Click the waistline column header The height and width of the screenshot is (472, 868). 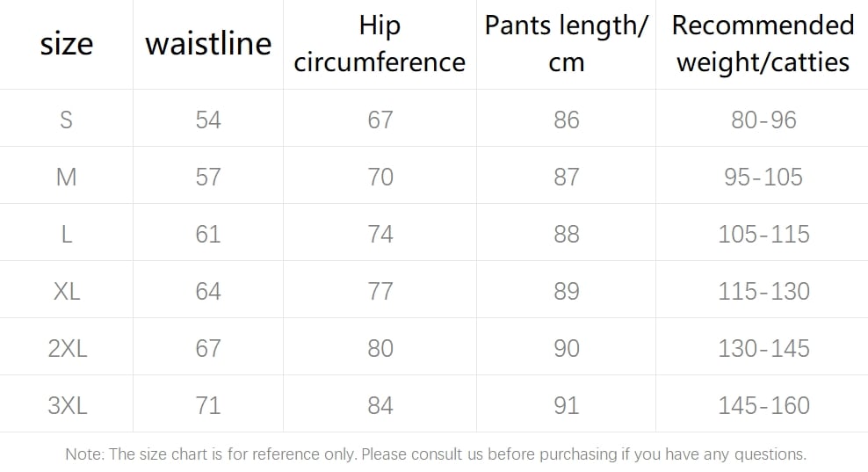tap(208, 44)
